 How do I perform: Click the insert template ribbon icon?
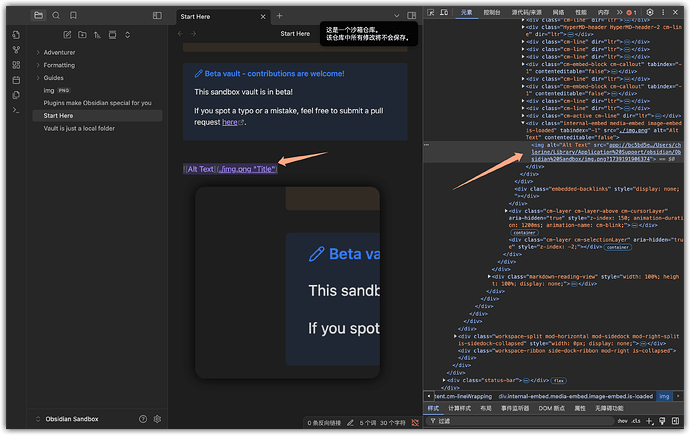(x=16, y=95)
